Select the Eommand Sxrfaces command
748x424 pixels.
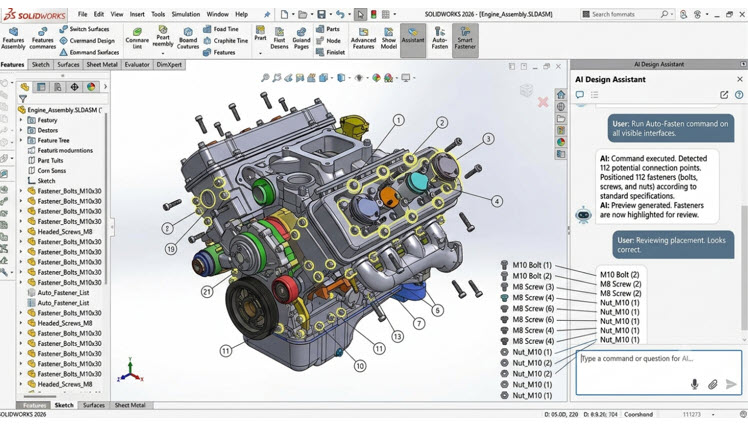click(x=89, y=52)
